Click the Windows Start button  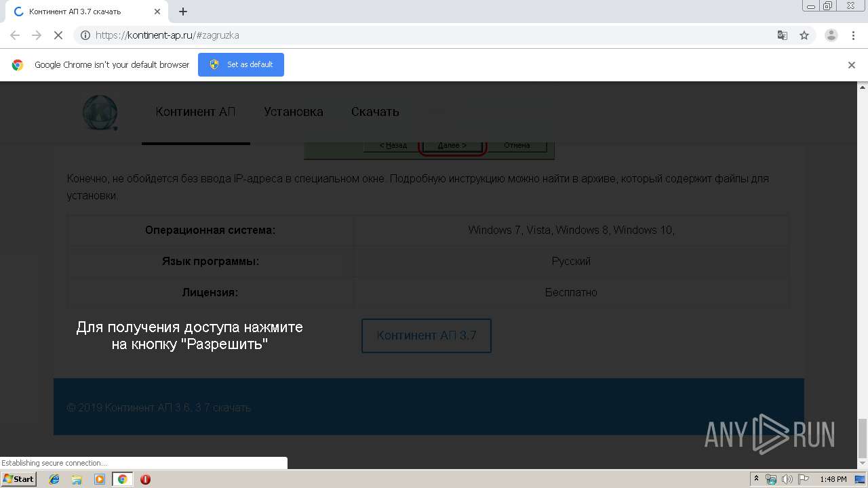[x=19, y=479]
